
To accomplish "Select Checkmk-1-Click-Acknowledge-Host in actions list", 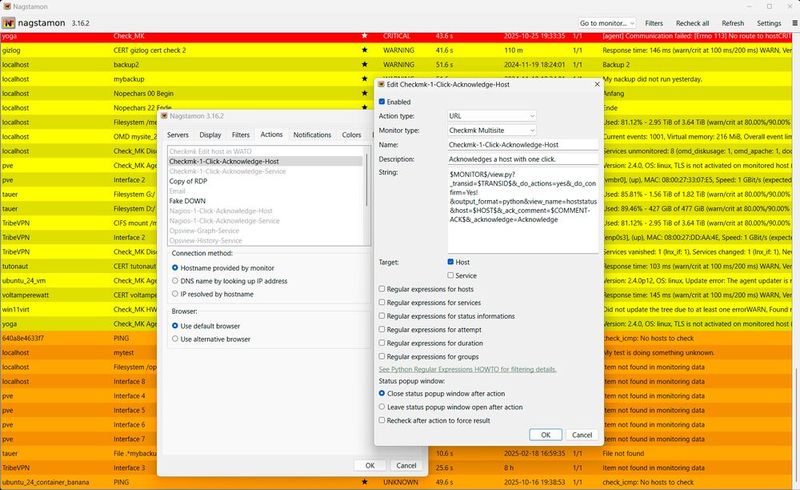I will click(265, 161).
